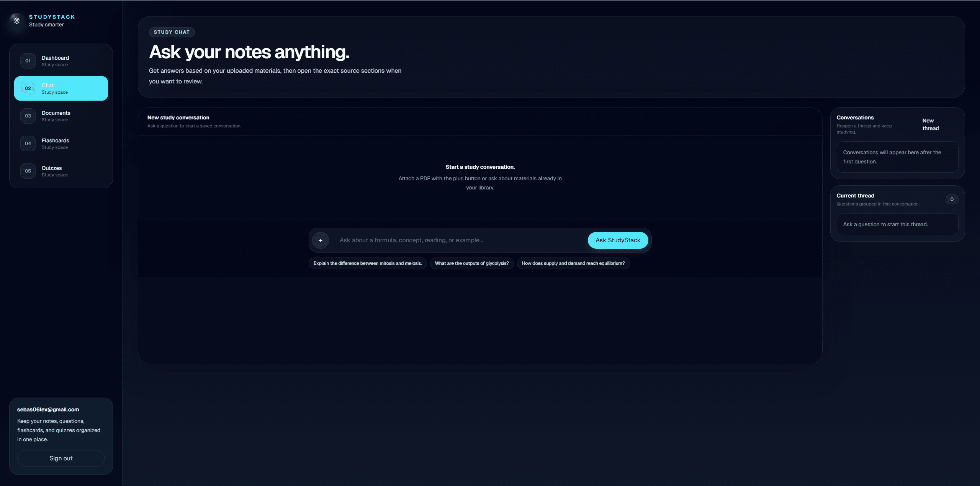Go to the Documents section
This screenshot has height=486, width=980.
tap(61, 116)
